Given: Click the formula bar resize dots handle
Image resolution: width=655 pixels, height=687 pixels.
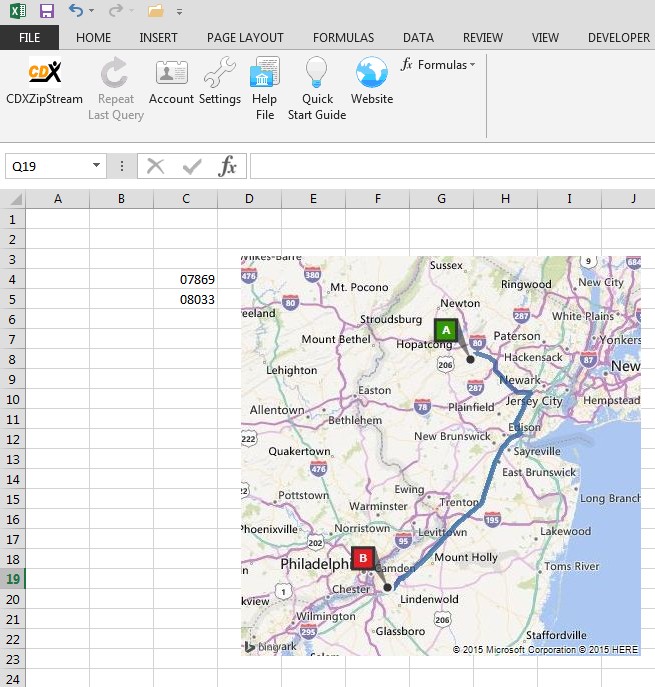Looking at the screenshot, I should [122, 166].
